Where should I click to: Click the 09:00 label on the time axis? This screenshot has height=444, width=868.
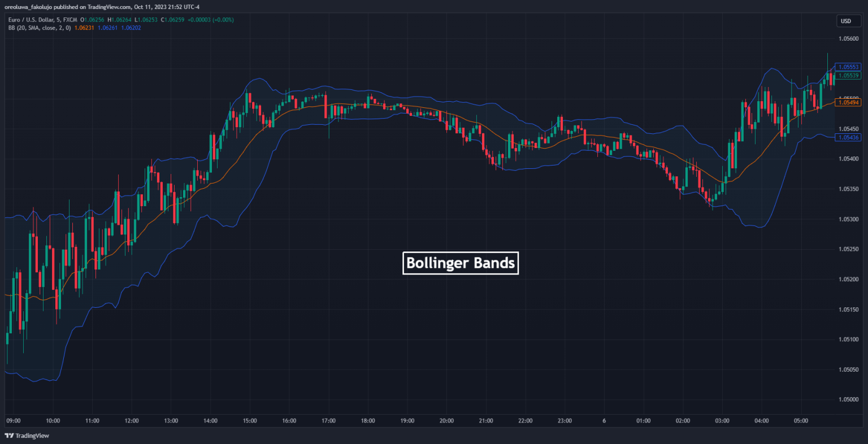tap(13, 420)
